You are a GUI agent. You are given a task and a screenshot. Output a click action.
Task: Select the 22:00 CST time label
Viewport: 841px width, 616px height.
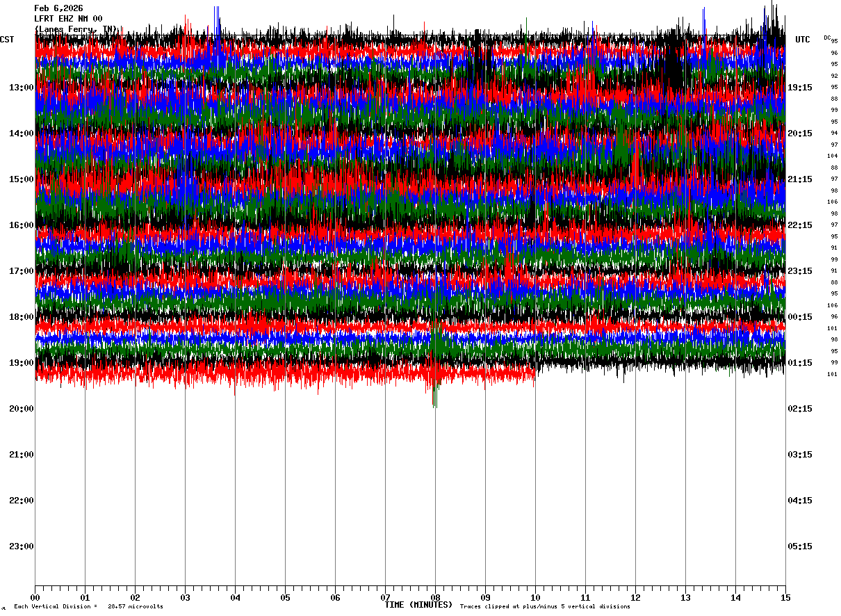[22, 501]
